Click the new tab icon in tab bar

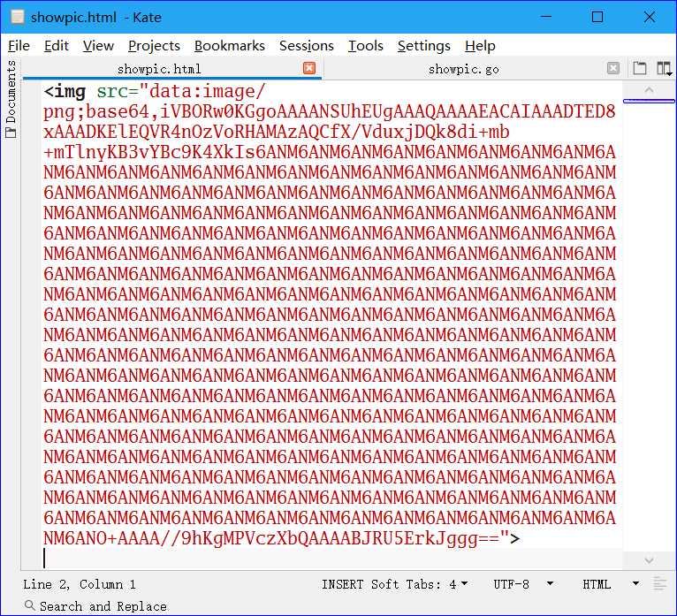pos(639,68)
